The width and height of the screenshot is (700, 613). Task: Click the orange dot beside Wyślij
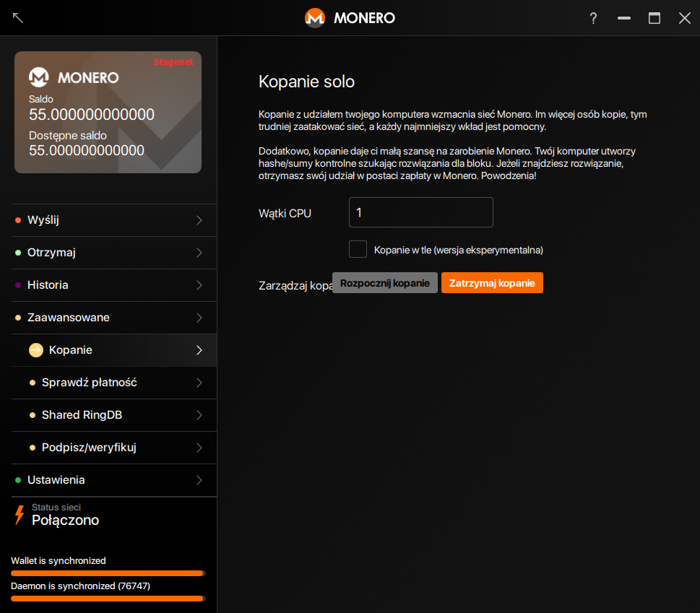click(x=18, y=220)
